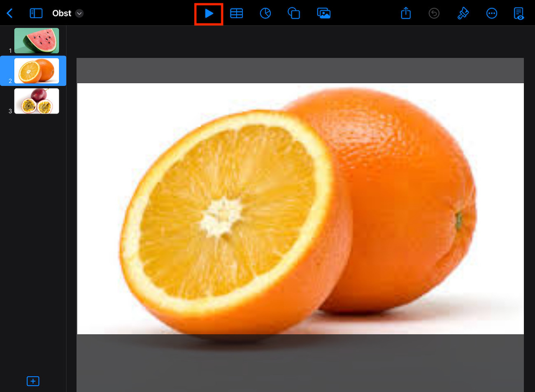Insert a chart

tap(265, 13)
